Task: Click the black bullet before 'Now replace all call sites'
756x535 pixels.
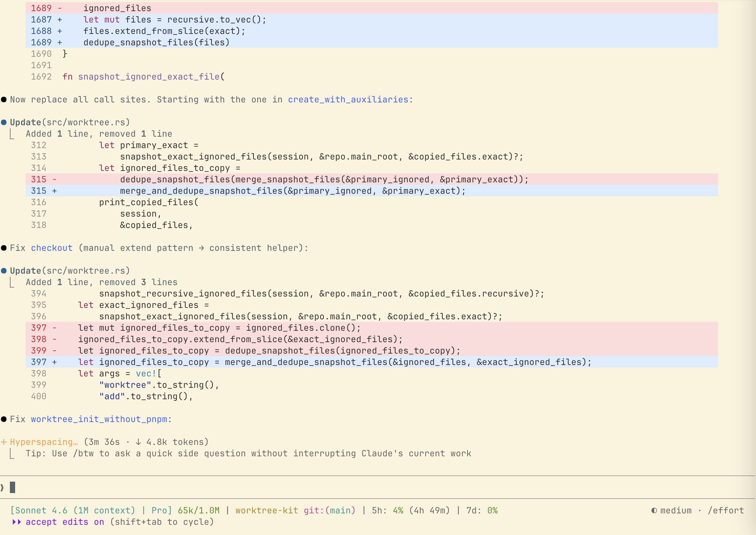Action: click(4, 99)
